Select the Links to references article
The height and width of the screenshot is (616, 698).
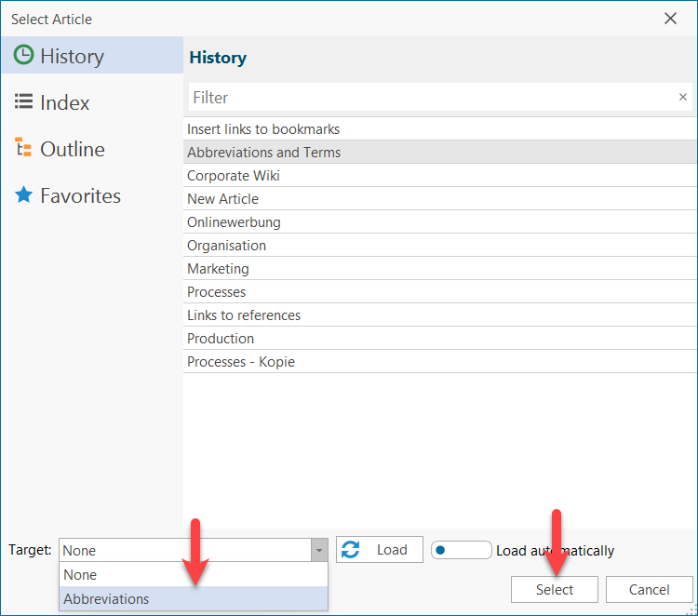click(244, 315)
